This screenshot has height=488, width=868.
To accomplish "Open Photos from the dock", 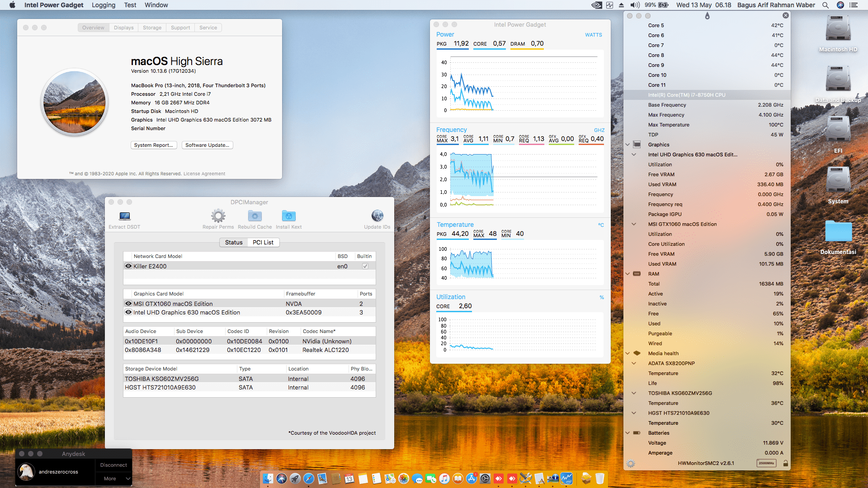I will [x=404, y=479].
